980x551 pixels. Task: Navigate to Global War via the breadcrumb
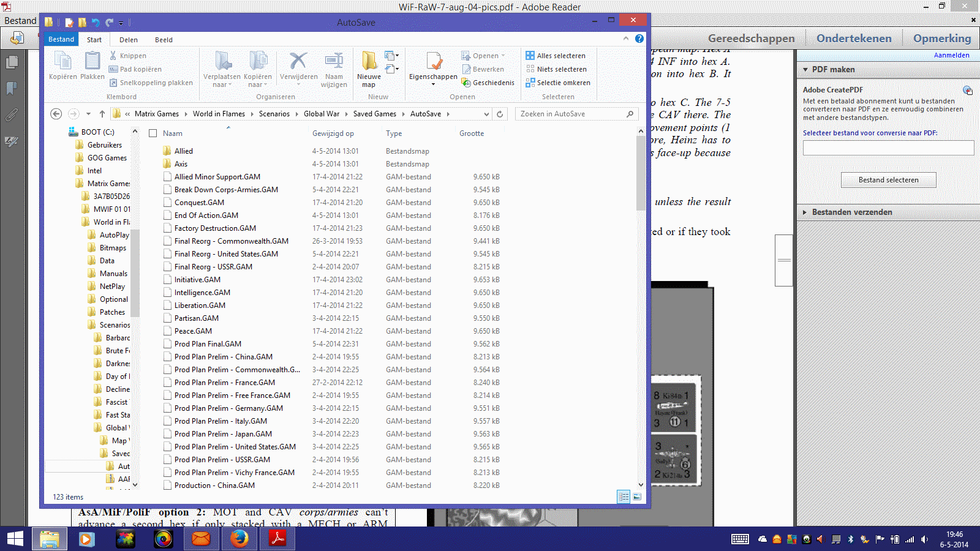coord(322,114)
